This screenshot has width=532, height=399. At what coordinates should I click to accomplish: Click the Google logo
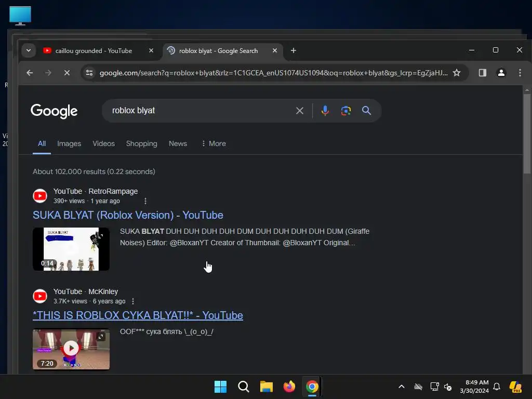click(x=54, y=111)
